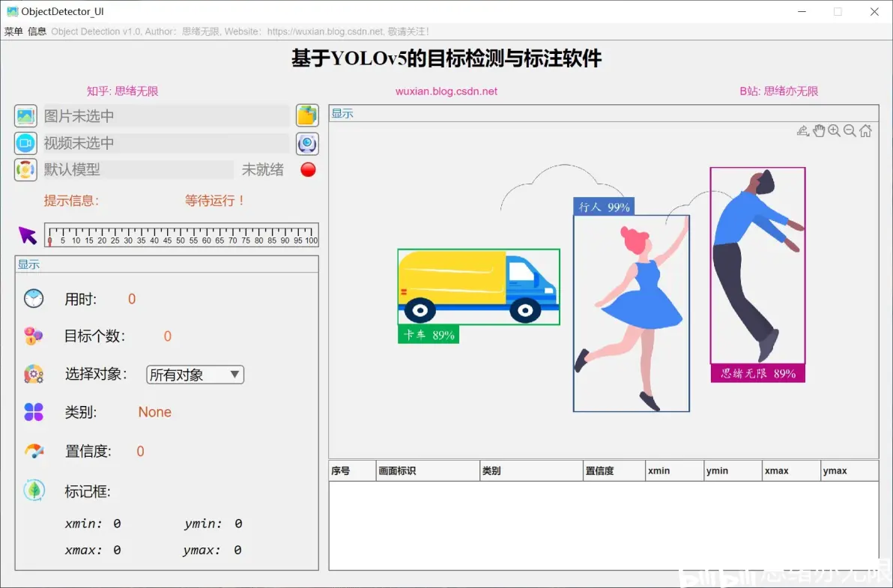
Task: Open the folder icon beside 图片未选中
Action: click(307, 115)
